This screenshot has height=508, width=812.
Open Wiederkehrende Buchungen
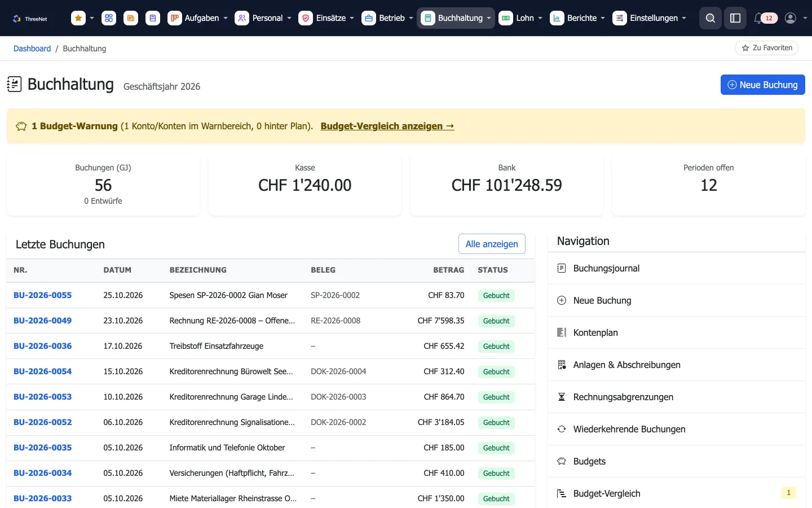tap(676, 429)
